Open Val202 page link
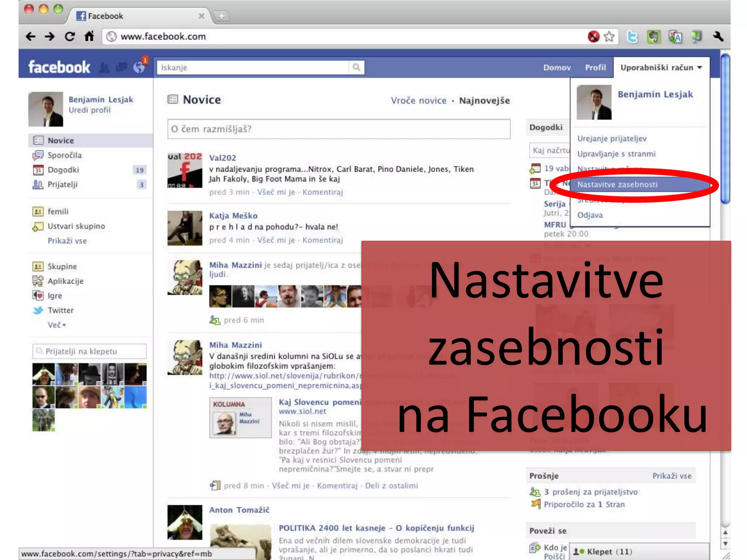The height and width of the screenshot is (560, 747). pyautogui.click(x=222, y=158)
